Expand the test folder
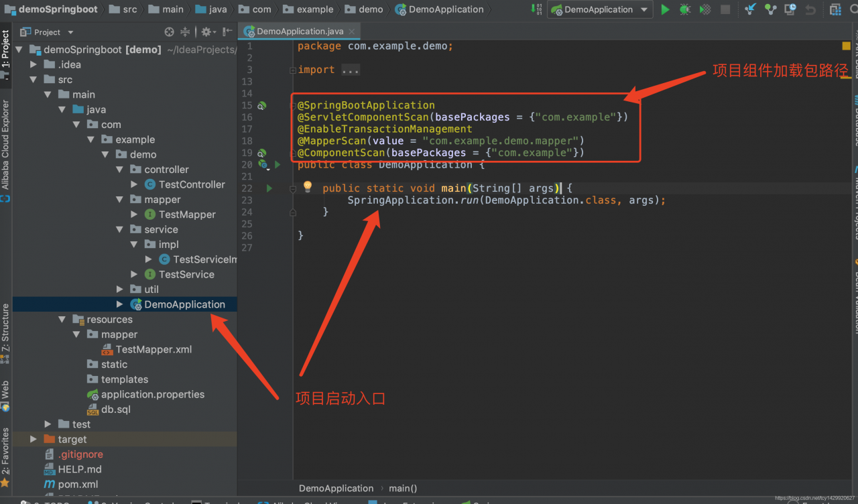The width and height of the screenshot is (858, 504). (47, 424)
